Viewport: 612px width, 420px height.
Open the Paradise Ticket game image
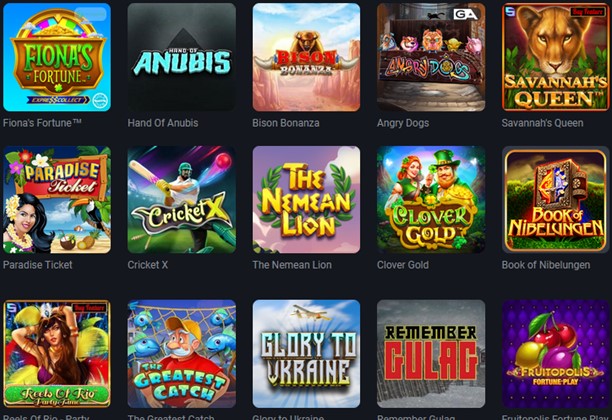pyautogui.click(x=57, y=199)
